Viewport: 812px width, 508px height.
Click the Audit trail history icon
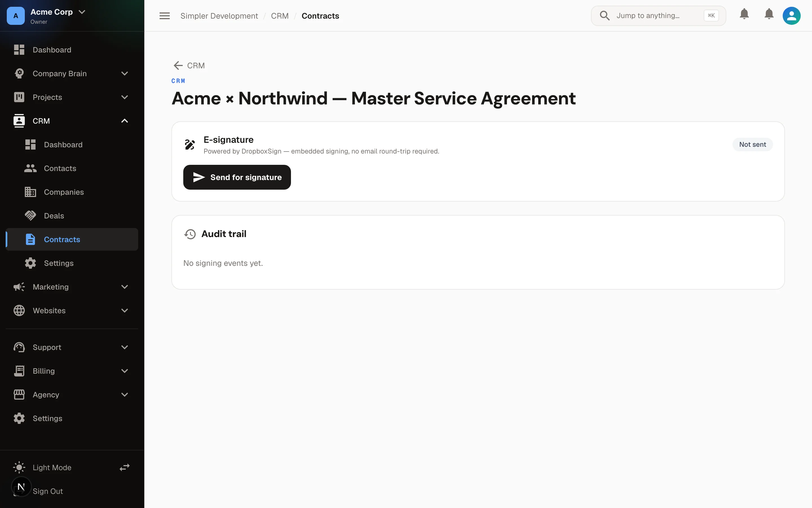pos(190,234)
